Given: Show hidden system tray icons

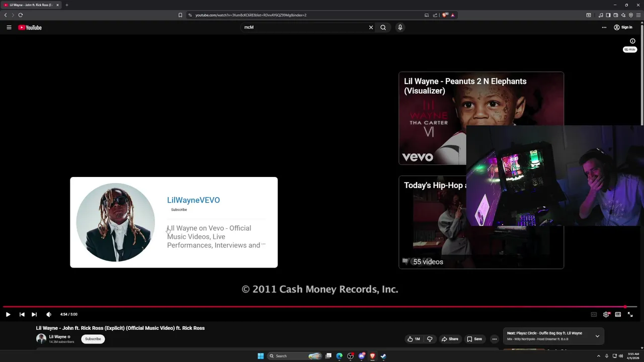Looking at the screenshot, I should tap(599, 356).
